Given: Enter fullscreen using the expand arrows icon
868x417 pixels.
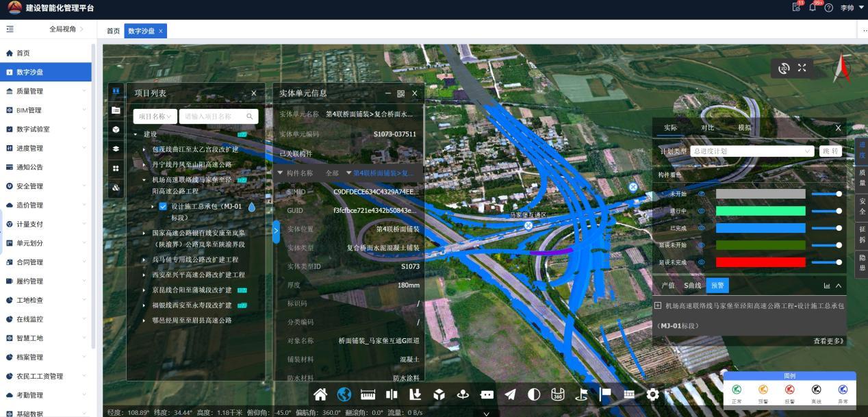Looking at the screenshot, I should pos(802,68).
